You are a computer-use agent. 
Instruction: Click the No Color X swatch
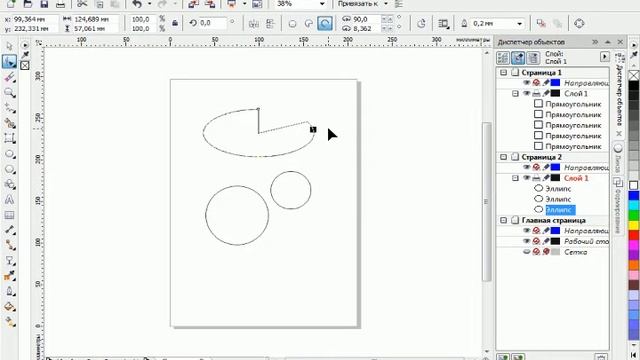[x=634, y=75]
